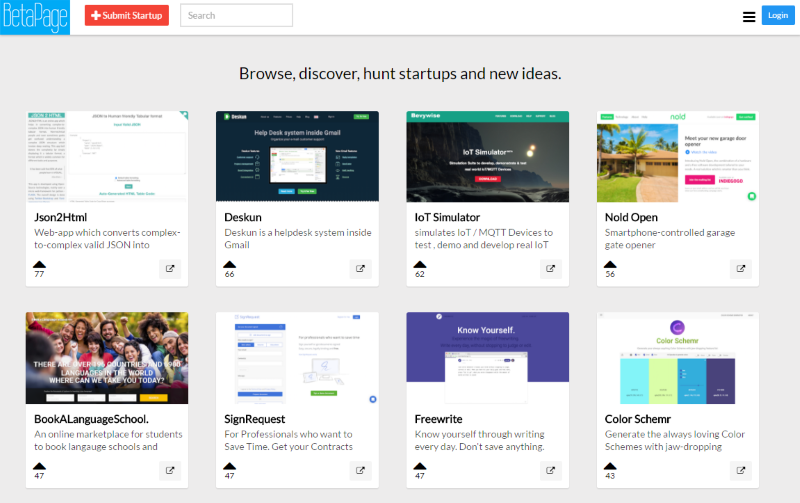Open Nold Open external link icon

[741, 268]
